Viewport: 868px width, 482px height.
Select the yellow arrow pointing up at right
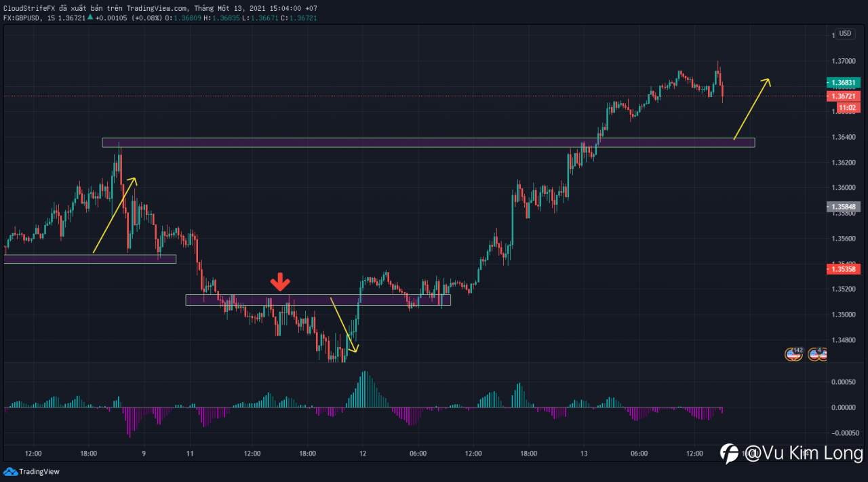pos(752,109)
